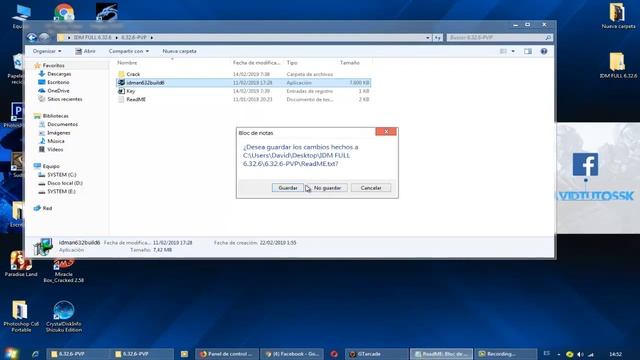The image size is (640, 360).
Task: Select the idman632build6 application file
Action: coord(243,83)
